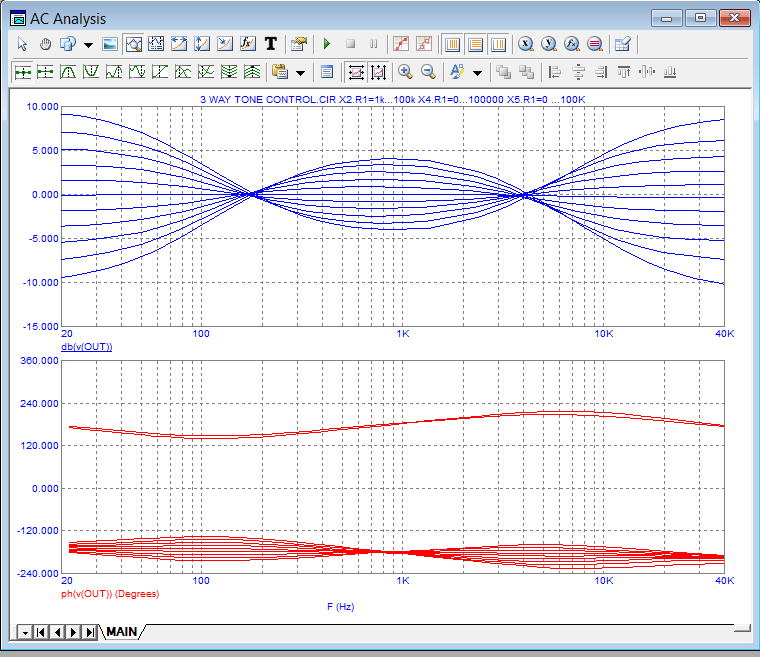760x657 pixels.
Task: Move cursor to High point button
Action: tap(114, 72)
